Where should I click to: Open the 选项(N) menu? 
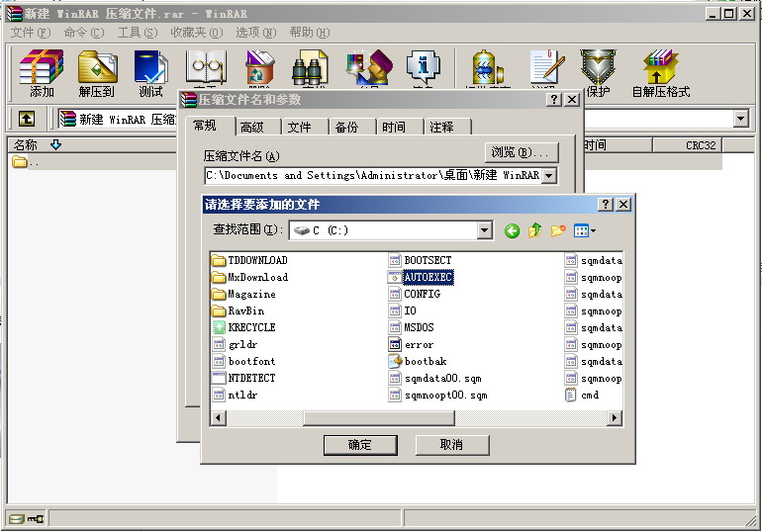(256, 33)
